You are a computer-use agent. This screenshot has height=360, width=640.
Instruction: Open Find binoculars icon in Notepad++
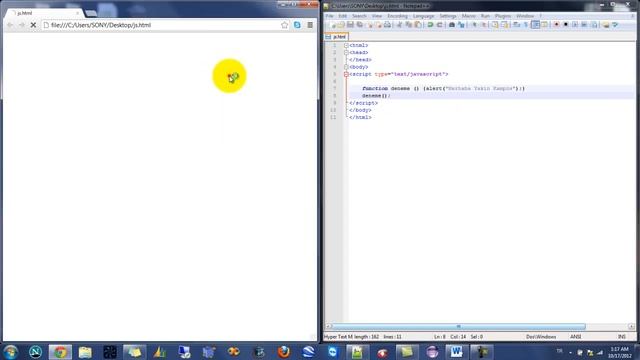[x=452, y=25]
